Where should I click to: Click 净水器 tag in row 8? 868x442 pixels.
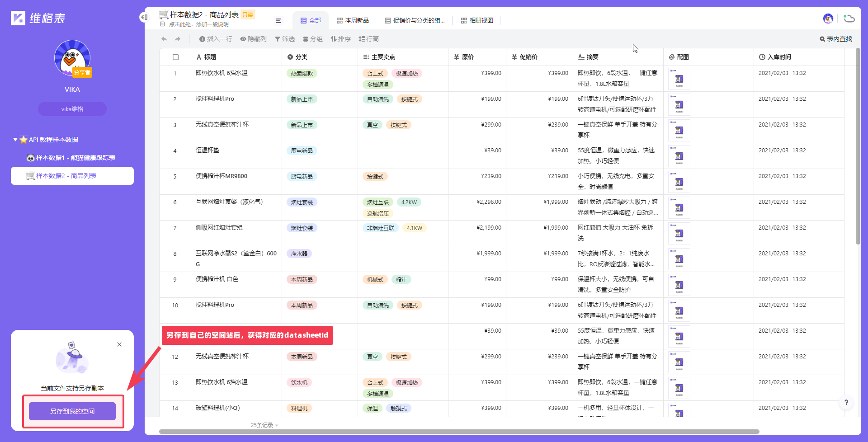(x=299, y=254)
